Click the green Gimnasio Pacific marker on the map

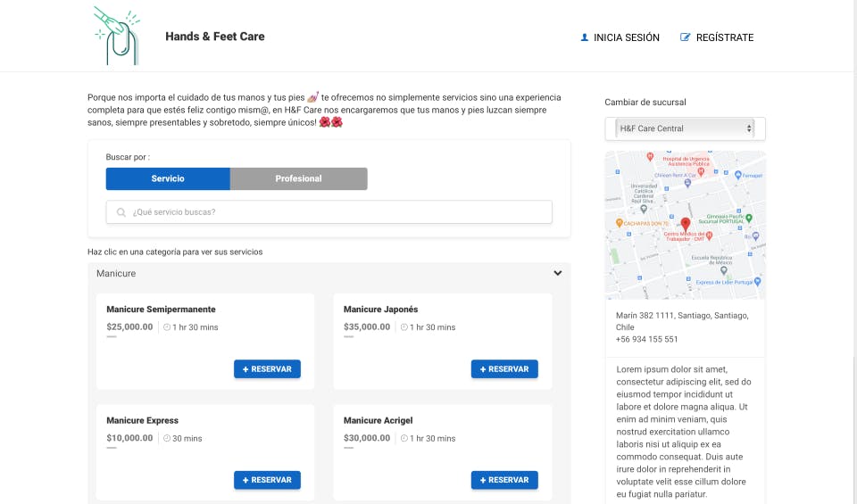coord(749,217)
